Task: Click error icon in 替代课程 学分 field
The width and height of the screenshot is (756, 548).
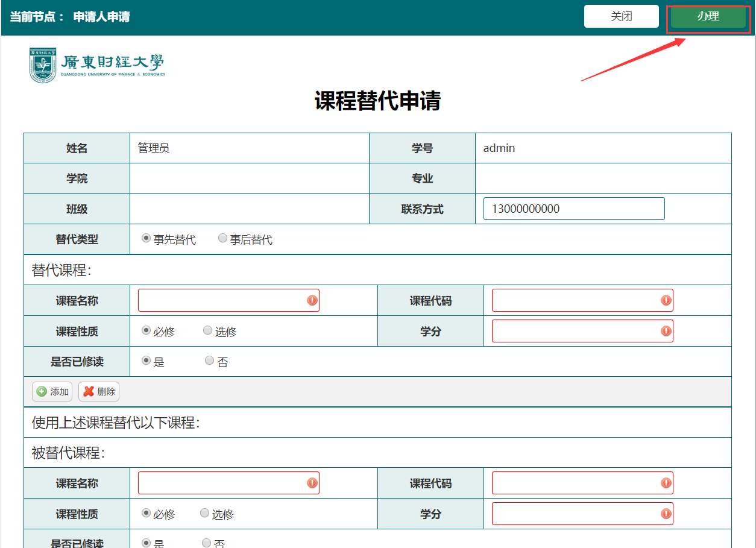Action: tap(666, 331)
